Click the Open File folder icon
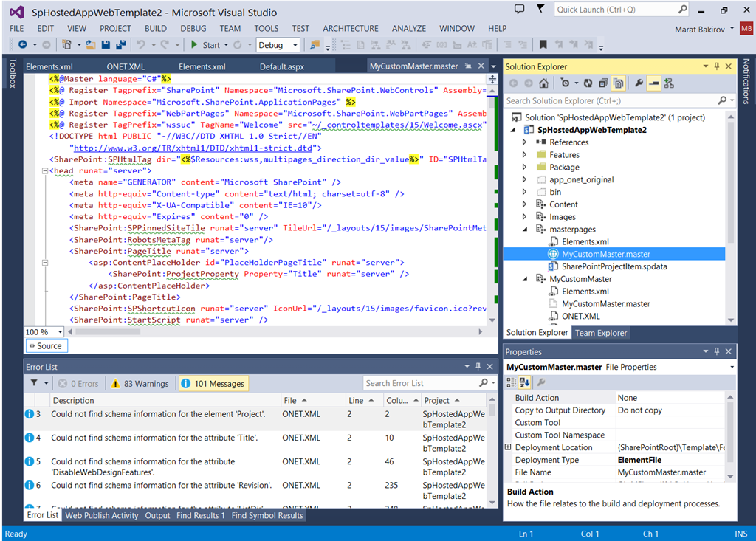Screen dimensions: 756x541 pyautogui.click(x=90, y=45)
